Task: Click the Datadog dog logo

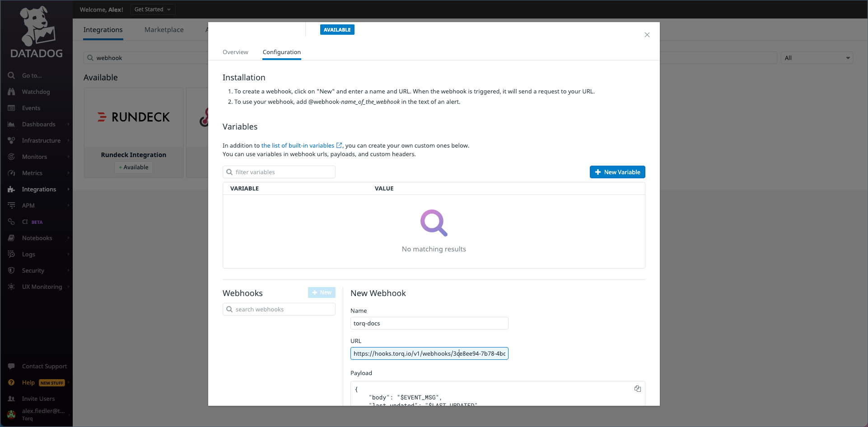Action: point(37,32)
